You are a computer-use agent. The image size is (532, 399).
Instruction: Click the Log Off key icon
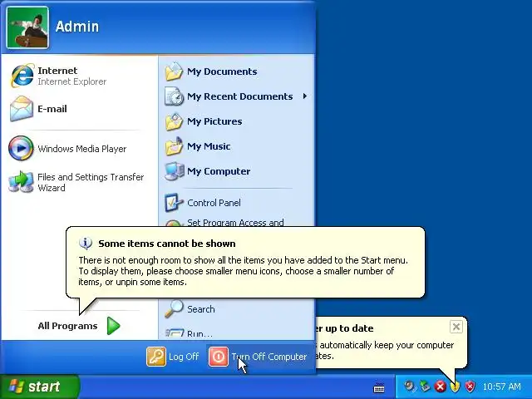[156, 357]
